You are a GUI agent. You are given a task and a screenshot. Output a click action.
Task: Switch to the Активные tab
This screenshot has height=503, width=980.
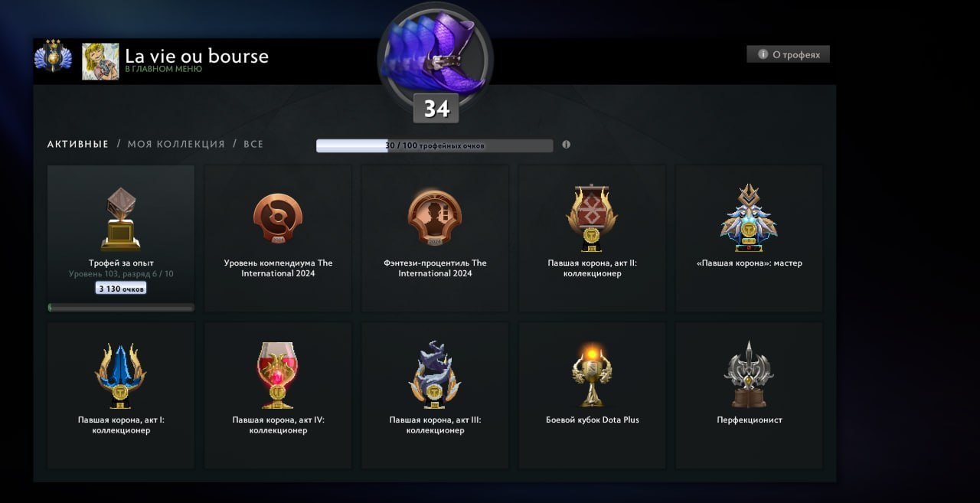78,144
